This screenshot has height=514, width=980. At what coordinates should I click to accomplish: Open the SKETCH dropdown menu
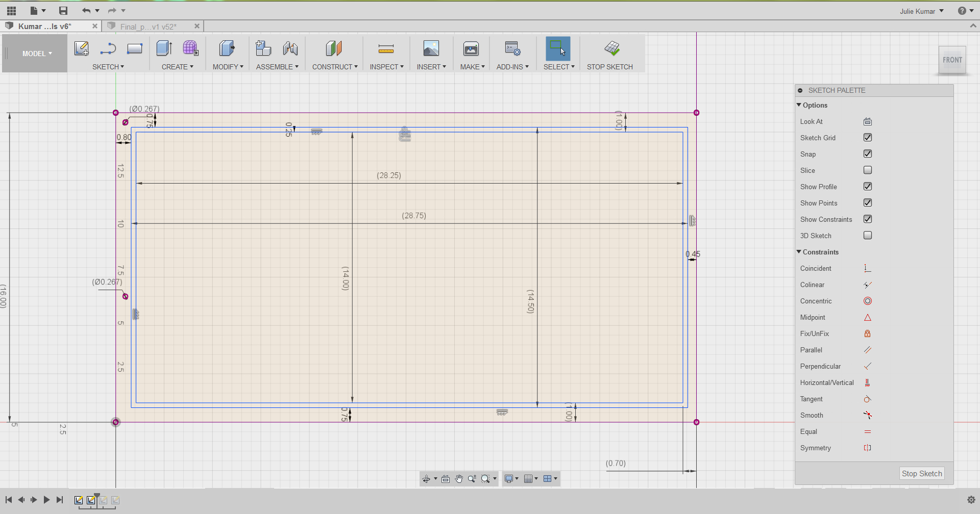click(x=108, y=67)
